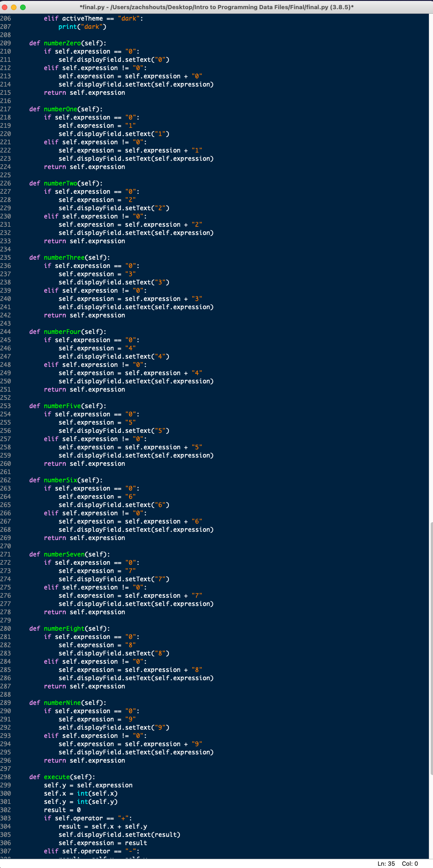Click 'self.expression = self.expression + "4"' line
The height and width of the screenshot is (868, 433).
130,373
